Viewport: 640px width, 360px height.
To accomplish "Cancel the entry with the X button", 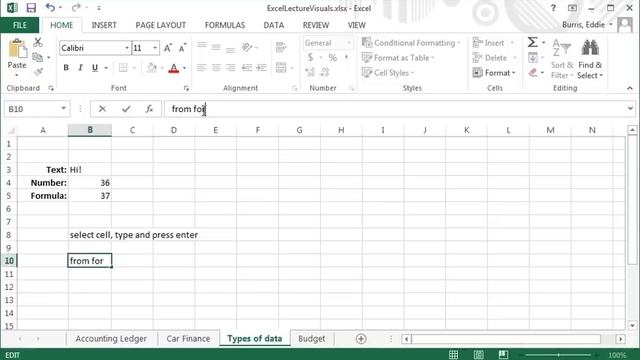I will [102, 109].
